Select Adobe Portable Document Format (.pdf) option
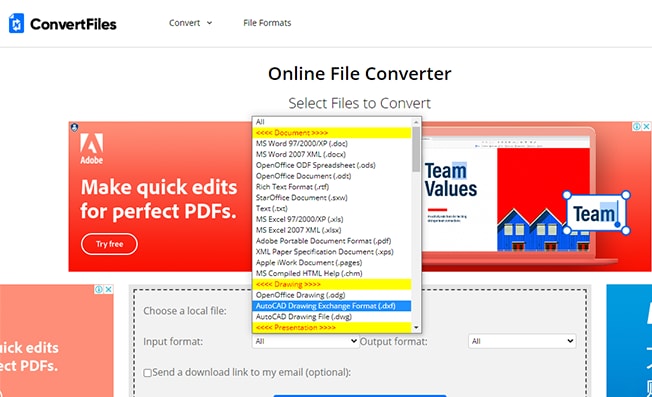 click(x=332, y=241)
